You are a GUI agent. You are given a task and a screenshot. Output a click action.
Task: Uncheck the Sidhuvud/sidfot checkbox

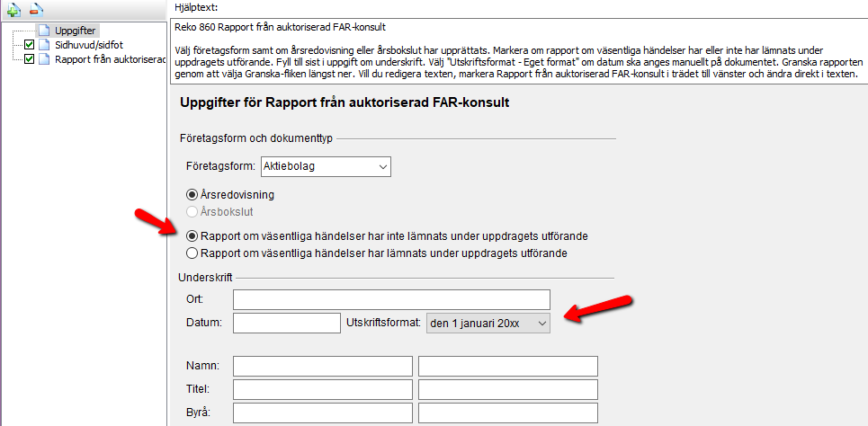click(30, 45)
